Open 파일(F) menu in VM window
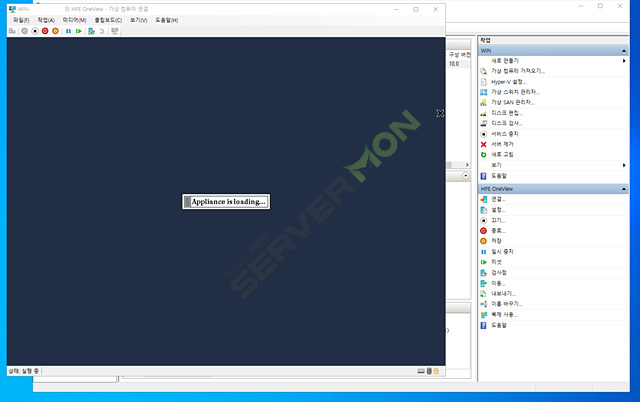This screenshot has width=640, height=402. point(21,20)
